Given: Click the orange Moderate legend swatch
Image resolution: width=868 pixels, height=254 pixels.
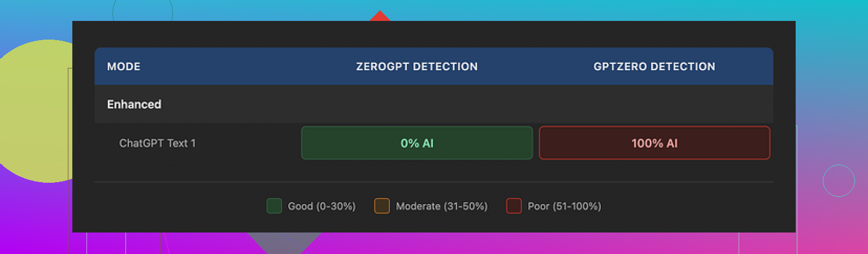Looking at the screenshot, I should [x=382, y=206].
